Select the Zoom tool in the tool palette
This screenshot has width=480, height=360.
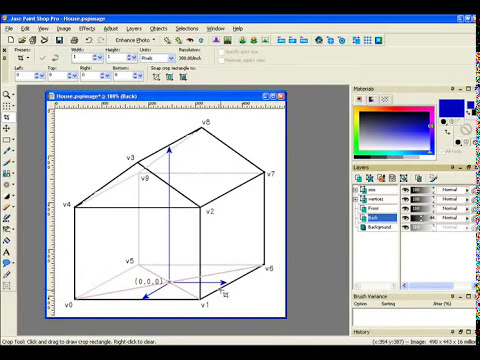[6, 95]
